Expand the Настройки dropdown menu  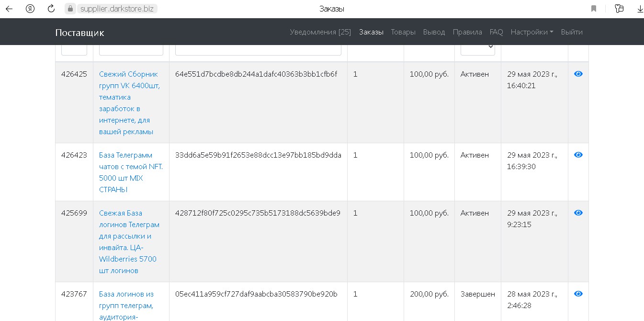click(x=531, y=32)
